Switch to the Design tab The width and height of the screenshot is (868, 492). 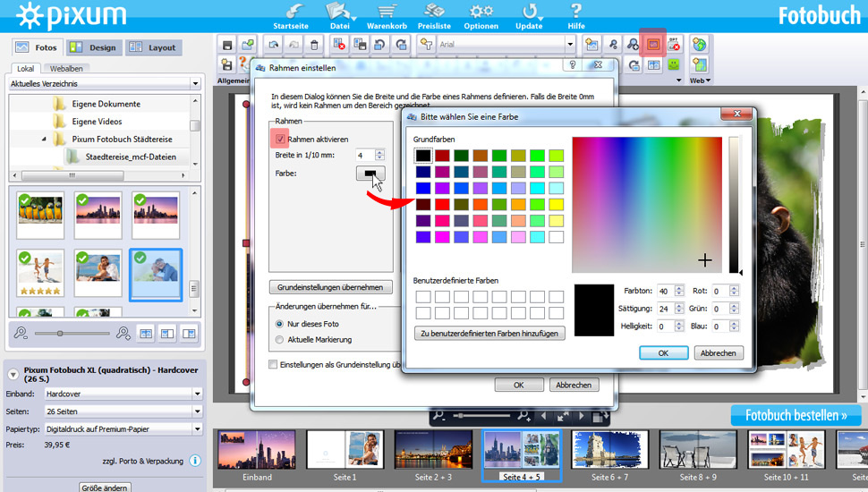(93, 47)
